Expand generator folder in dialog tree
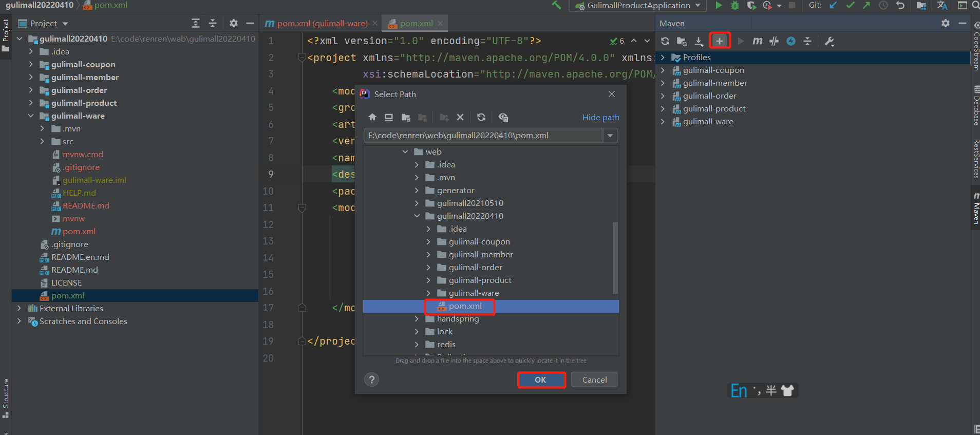This screenshot has width=980, height=435. (417, 190)
